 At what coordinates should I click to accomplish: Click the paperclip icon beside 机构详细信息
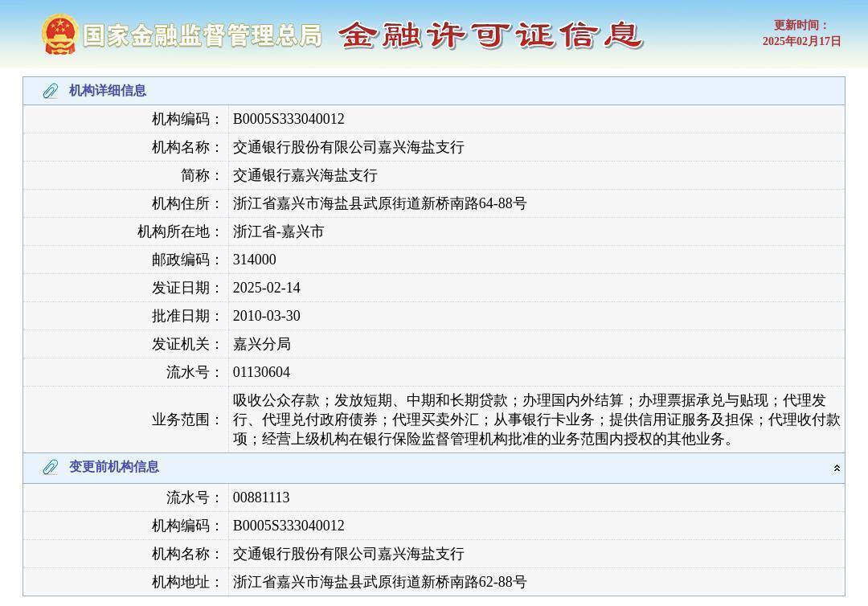[51, 91]
